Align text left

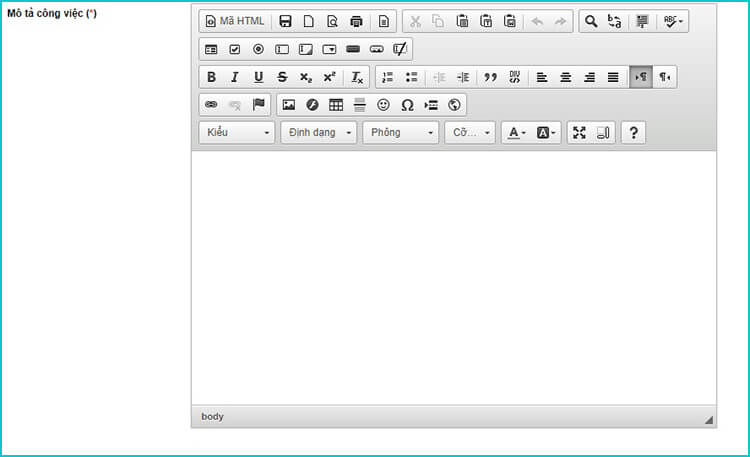pyautogui.click(x=542, y=77)
